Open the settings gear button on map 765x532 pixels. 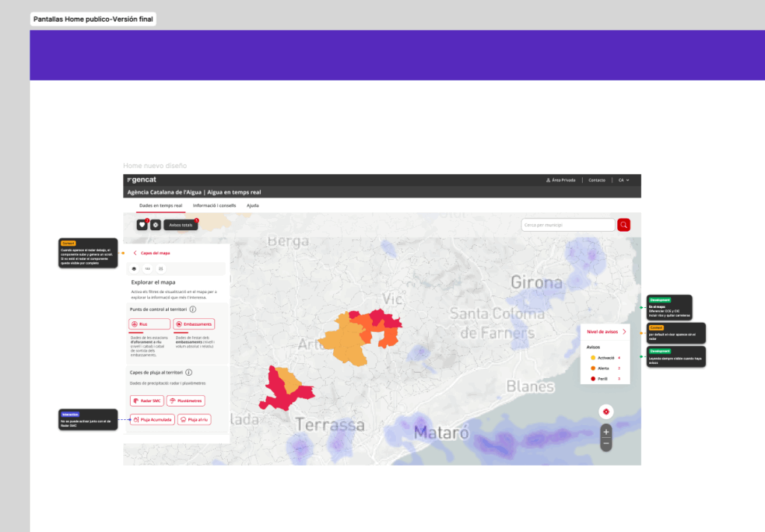pyautogui.click(x=155, y=225)
